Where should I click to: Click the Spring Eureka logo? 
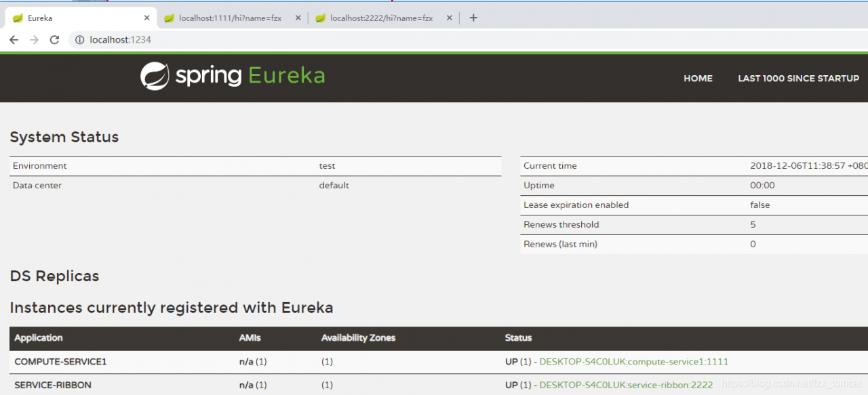tap(233, 76)
